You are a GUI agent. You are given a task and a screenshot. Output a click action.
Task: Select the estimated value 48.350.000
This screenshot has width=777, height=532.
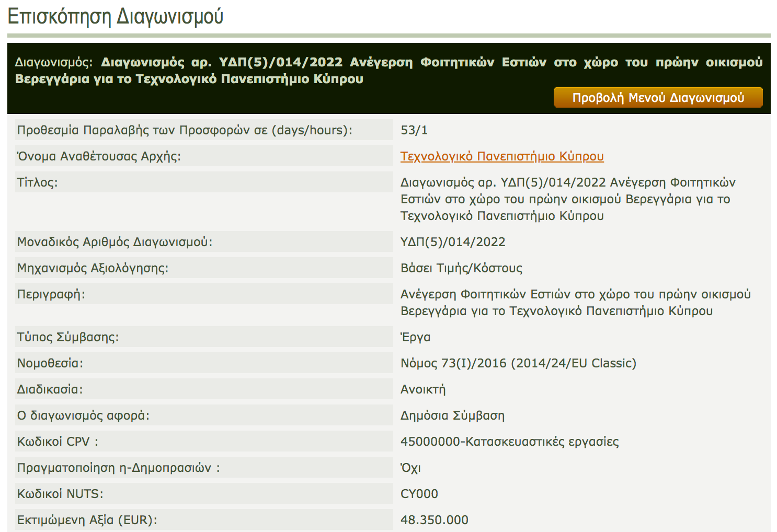[x=434, y=520]
